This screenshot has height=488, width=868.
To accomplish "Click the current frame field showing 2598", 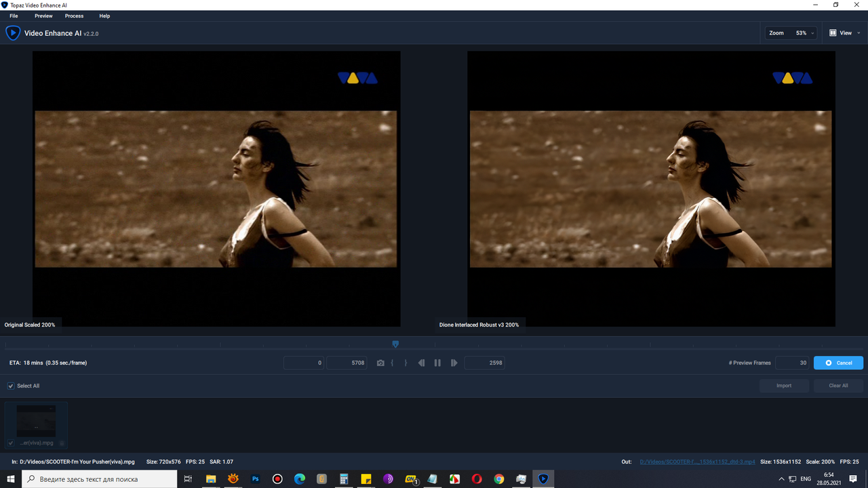I will (484, 363).
